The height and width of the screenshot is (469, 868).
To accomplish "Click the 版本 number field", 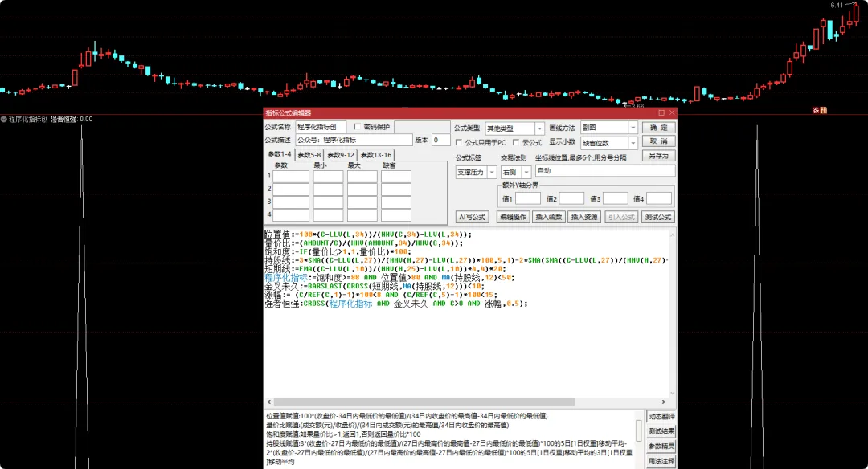I will coord(440,140).
